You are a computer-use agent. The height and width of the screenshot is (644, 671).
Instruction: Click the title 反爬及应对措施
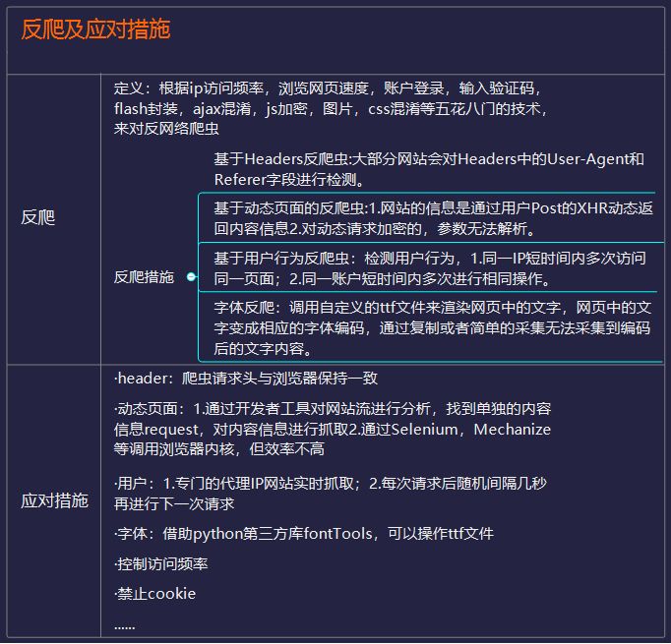pos(95,29)
